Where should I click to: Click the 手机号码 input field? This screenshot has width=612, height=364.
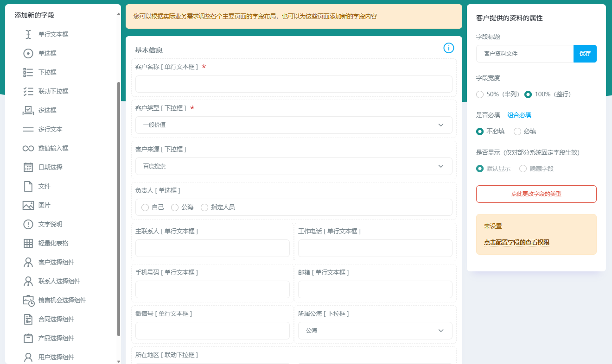pyautogui.click(x=212, y=289)
